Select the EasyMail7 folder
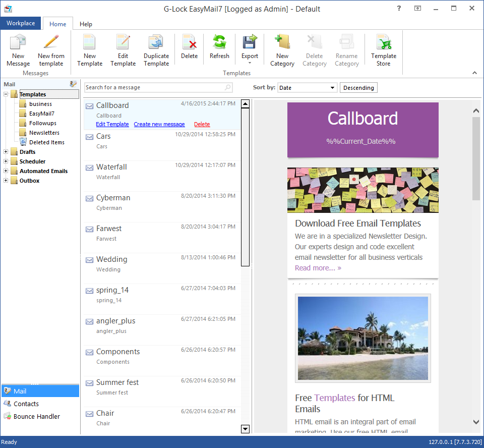The width and height of the screenshot is (484, 448). 42,114
